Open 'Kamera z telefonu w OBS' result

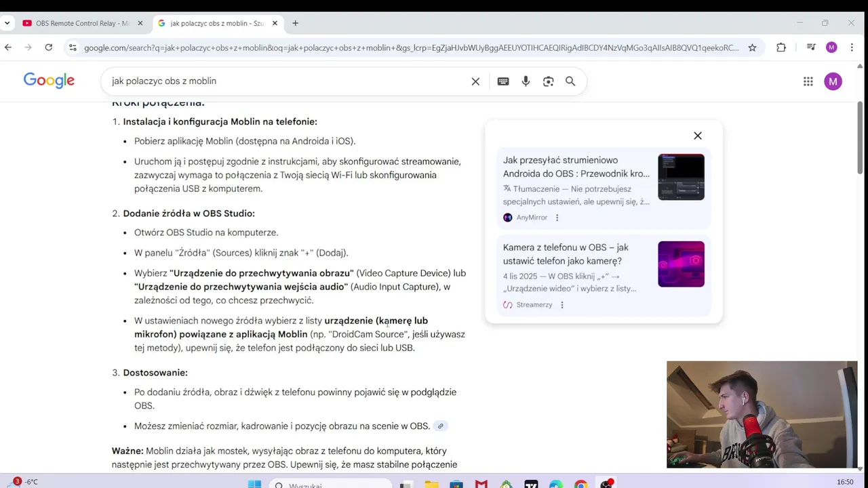coord(566,254)
